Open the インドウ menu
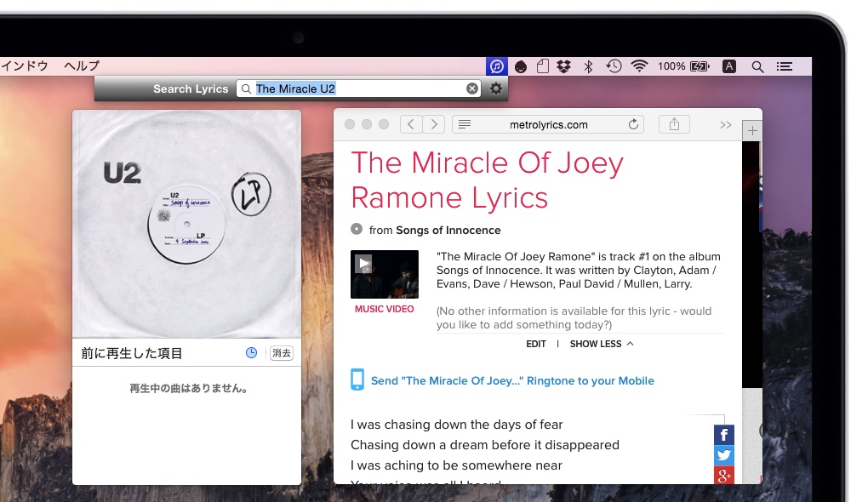 point(25,66)
